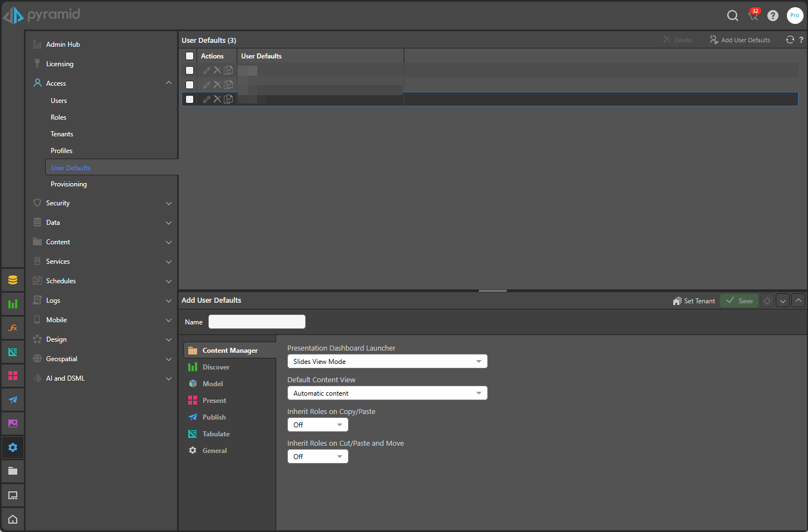Image resolution: width=808 pixels, height=532 pixels.
Task: Check the third row's checkbox
Action: pyautogui.click(x=189, y=99)
